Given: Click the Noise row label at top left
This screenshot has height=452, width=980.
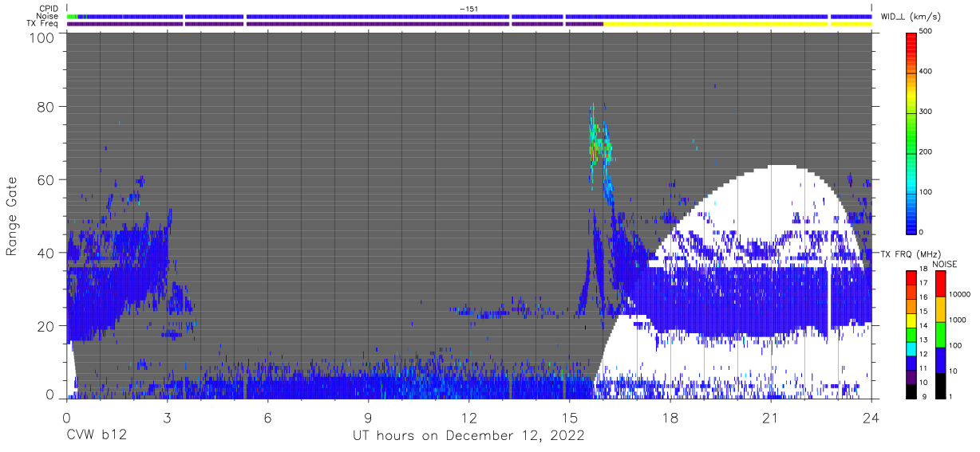Looking at the screenshot, I should [47, 16].
